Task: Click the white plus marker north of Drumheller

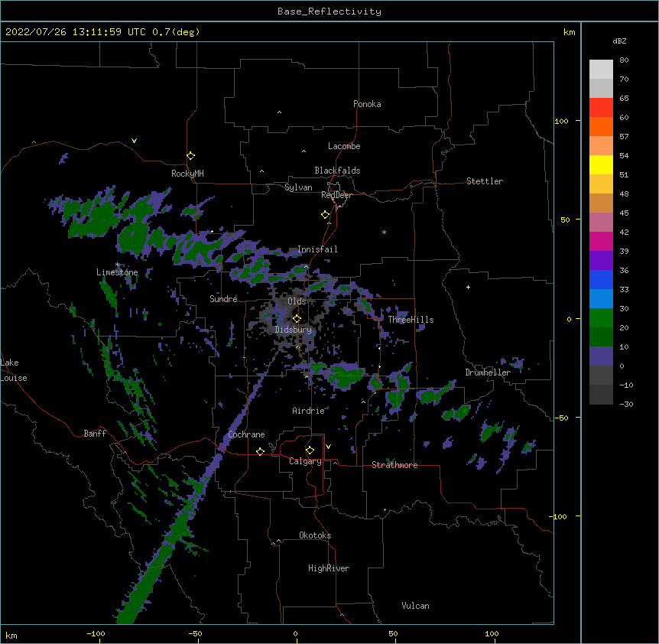Action: tap(468, 287)
